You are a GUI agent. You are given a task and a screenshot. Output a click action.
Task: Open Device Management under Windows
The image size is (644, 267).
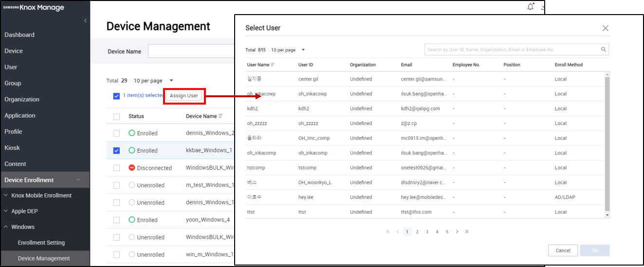pos(44,258)
